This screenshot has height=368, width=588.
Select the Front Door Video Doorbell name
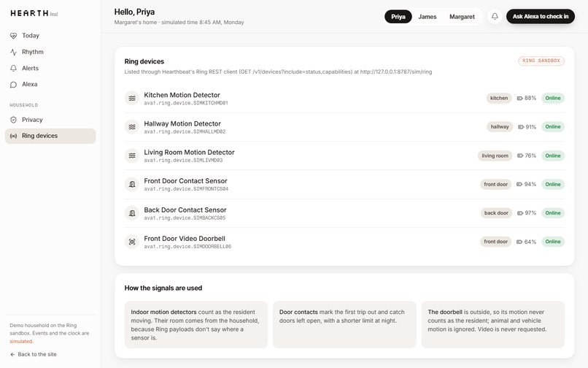[185, 239]
